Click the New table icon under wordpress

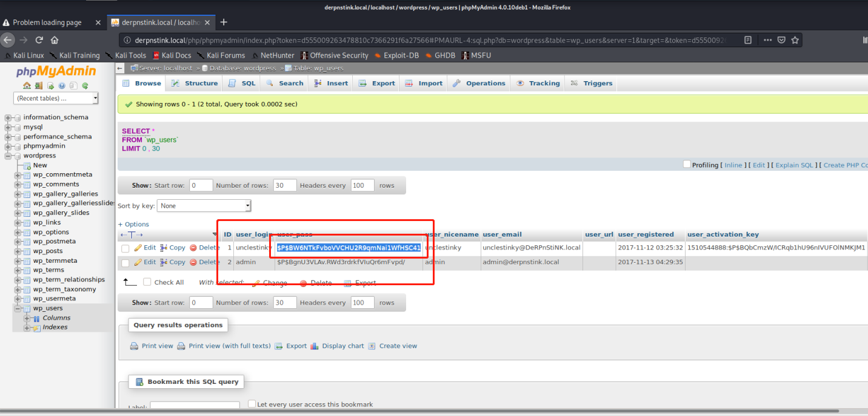tap(28, 165)
